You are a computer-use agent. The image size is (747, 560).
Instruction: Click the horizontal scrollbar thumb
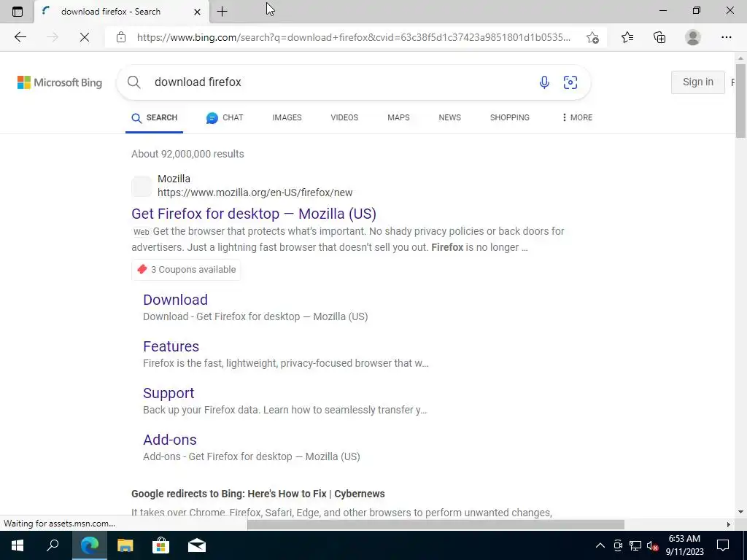(436, 524)
